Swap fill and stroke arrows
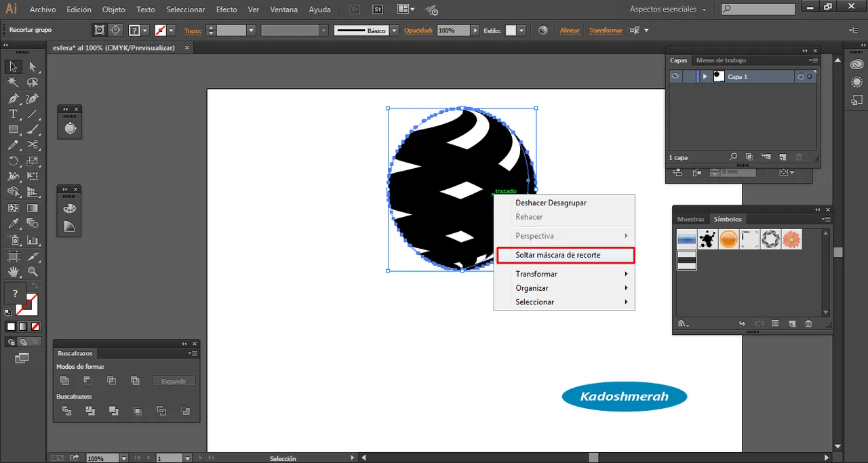Viewport: 868px width, 463px height. click(35, 286)
